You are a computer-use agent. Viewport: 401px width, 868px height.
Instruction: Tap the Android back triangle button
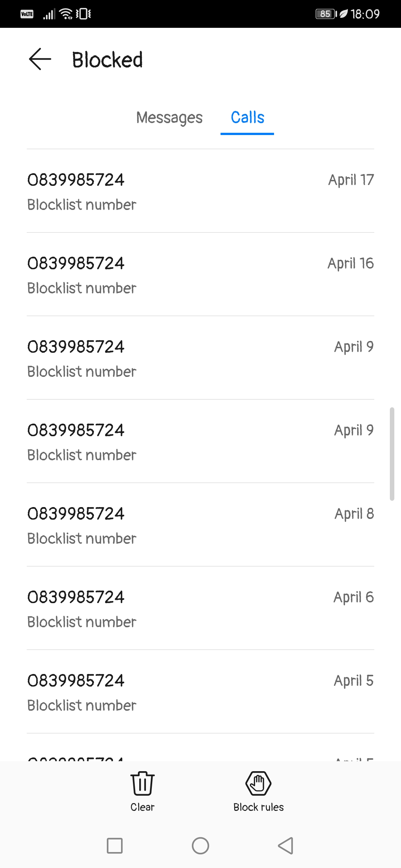point(286,846)
